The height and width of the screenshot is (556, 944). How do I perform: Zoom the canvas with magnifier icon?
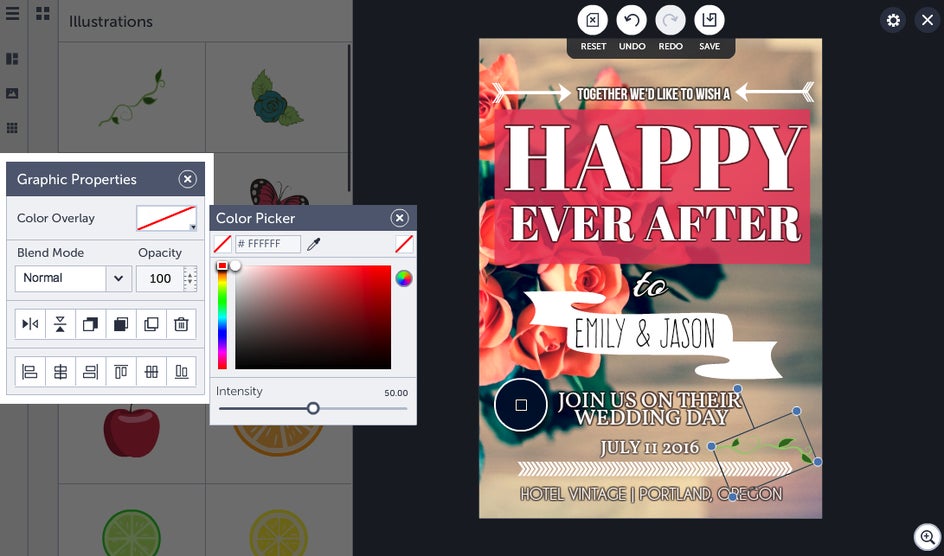pyautogui.click(x=928, y=537)
